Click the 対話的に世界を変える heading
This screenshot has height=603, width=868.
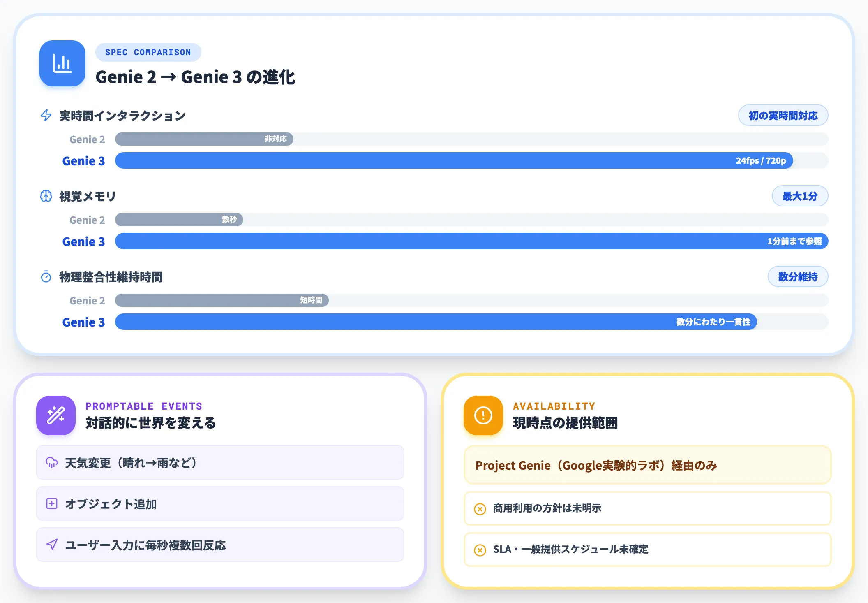(150, 423)
